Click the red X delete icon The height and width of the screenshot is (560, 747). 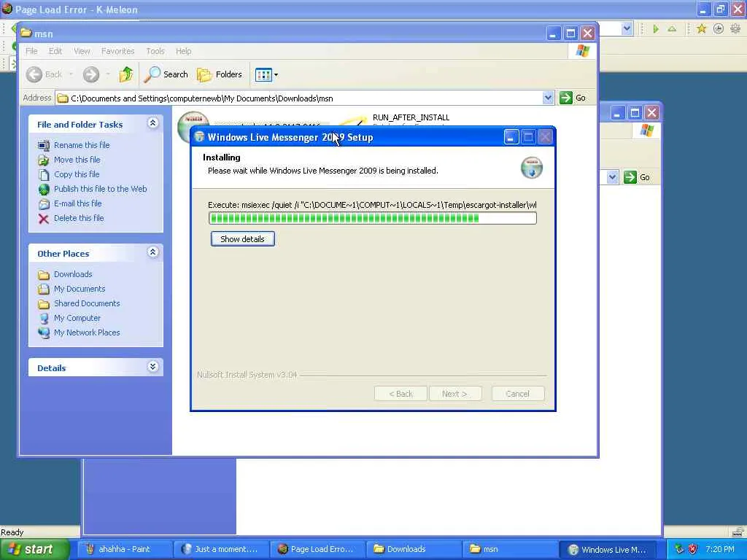43,219
